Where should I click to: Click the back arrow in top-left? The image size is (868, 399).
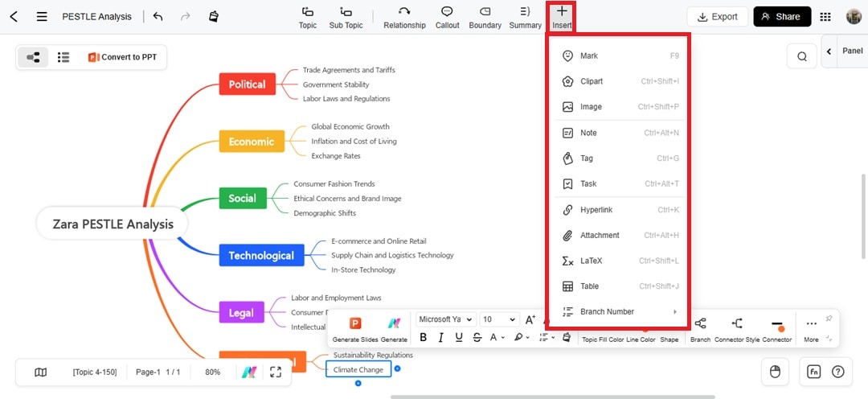(14, 17)
